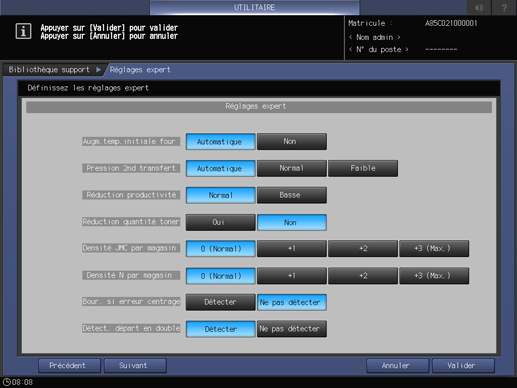The image size is (517, 388).
Task: Select +2 for Densité N par magasin
Action: (363, 276)
